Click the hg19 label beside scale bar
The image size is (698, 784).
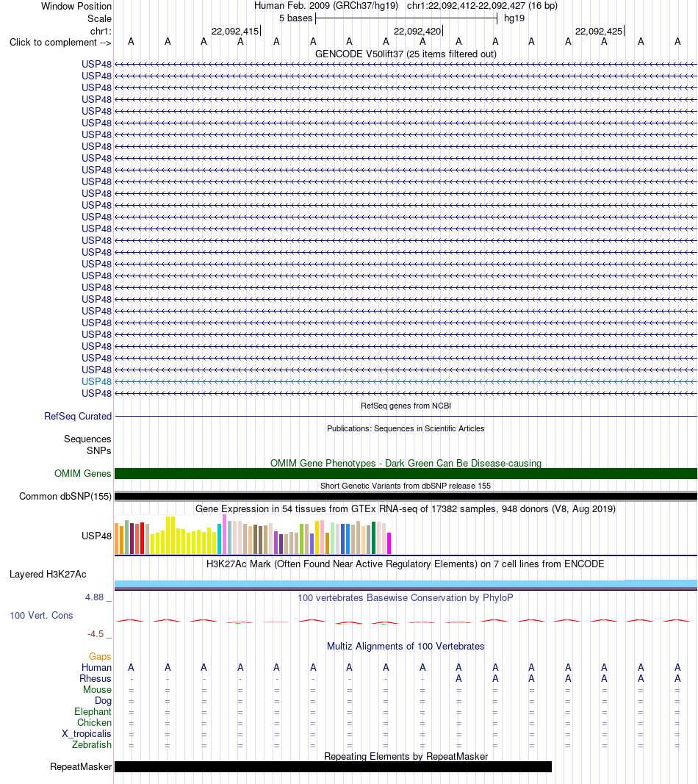(514, 18)
